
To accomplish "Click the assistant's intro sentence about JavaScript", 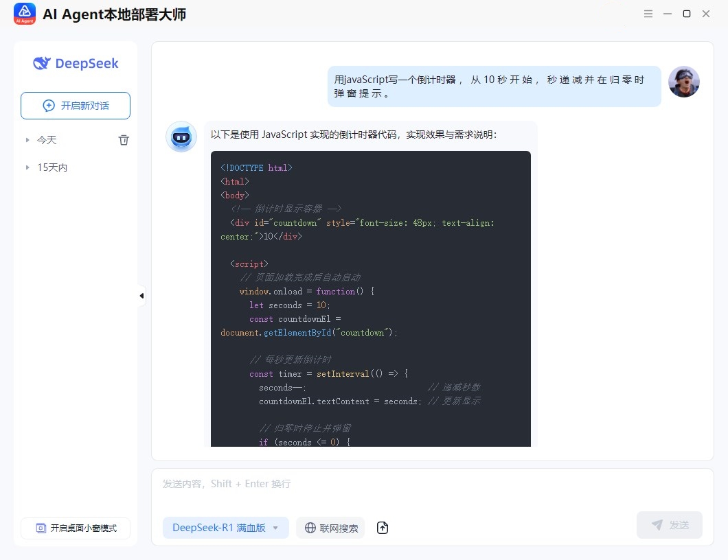I will point(354,135).
